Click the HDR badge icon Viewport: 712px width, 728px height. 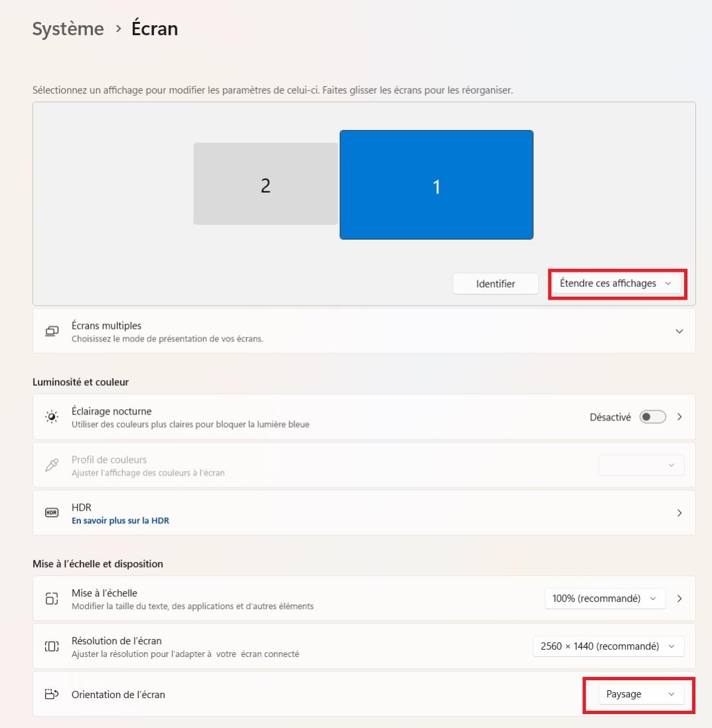click(x=51, y=513)
